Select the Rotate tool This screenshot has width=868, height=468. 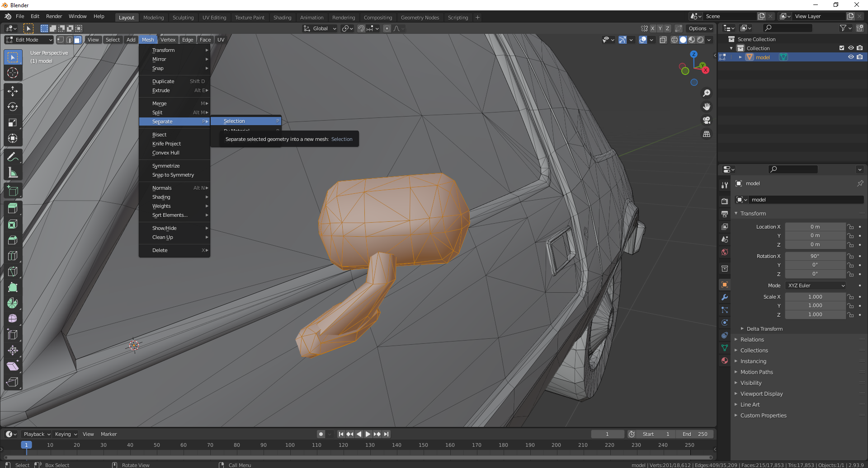coord(13,107)
